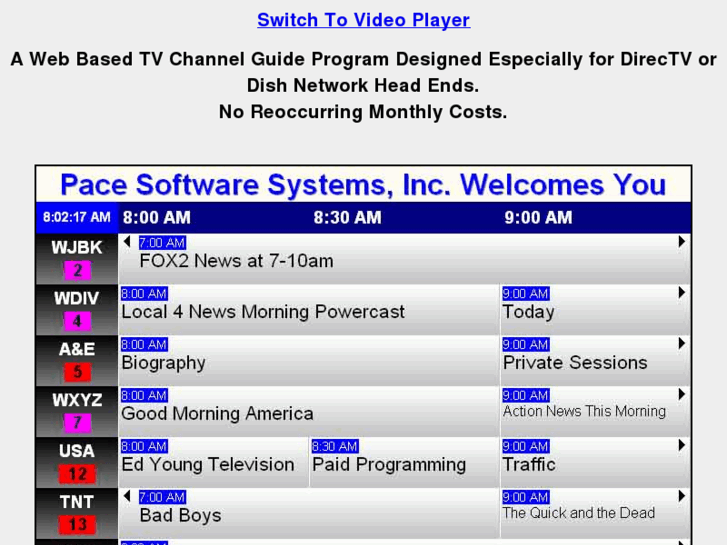The height and width of the screenshot is (545, 727).
Task: Click left arrow in WJBK row
Action: pos(127,241)
